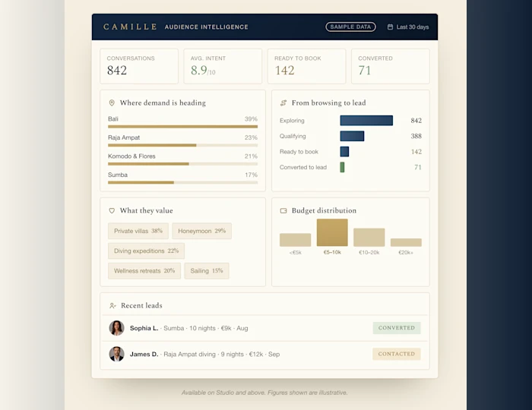The width and height of the screenshot is (532, 410).
Task: Select the Converted 71 stat card
Action: 390,66
